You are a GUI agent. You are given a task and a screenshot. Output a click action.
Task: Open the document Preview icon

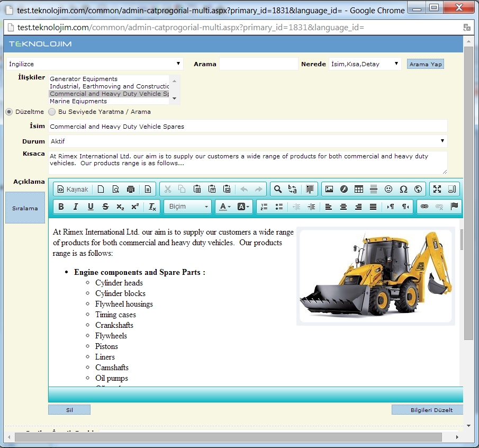pos(115,189)
